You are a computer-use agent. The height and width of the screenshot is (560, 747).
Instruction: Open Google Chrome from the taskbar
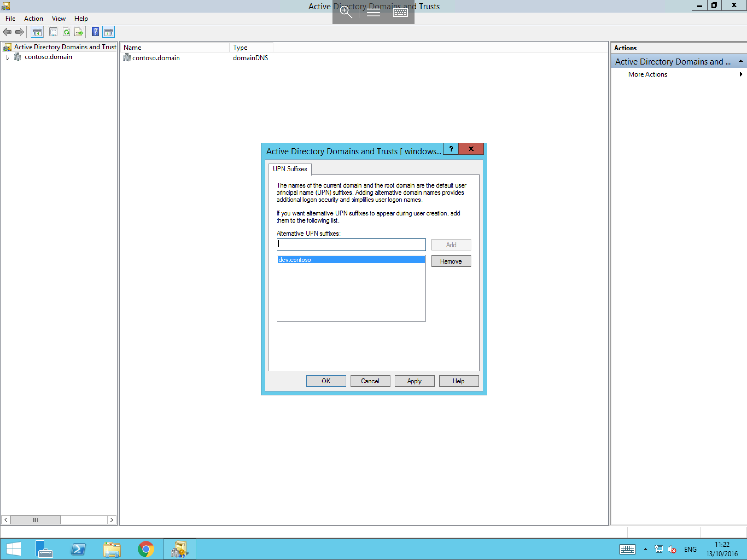point(146,549)
